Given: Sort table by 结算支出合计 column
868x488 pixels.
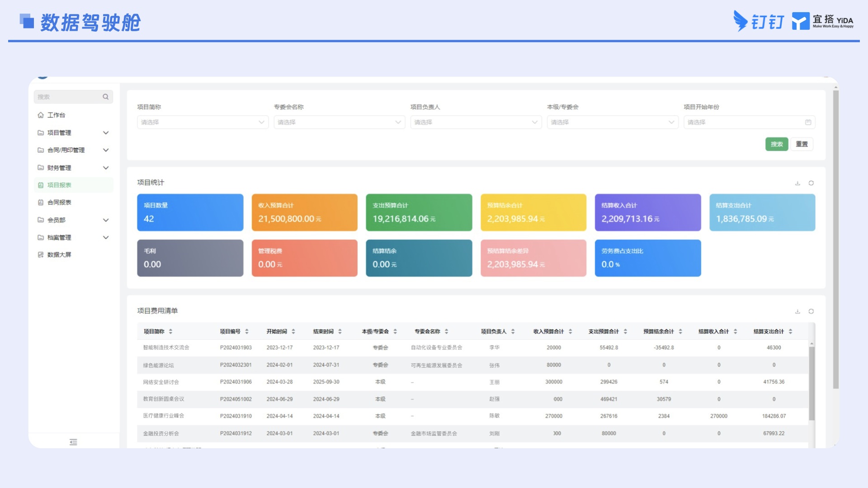Looking at the screenshot, I should [791, 331].
